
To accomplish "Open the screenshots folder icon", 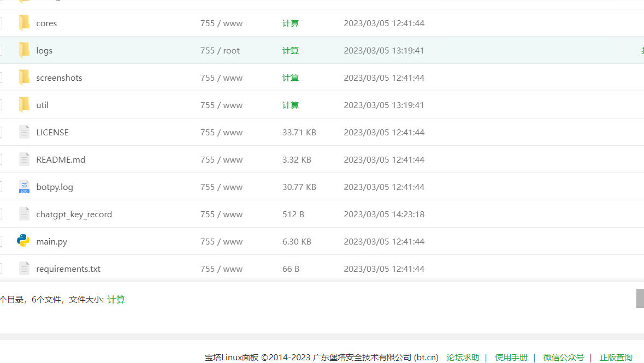I will [24, 78].
